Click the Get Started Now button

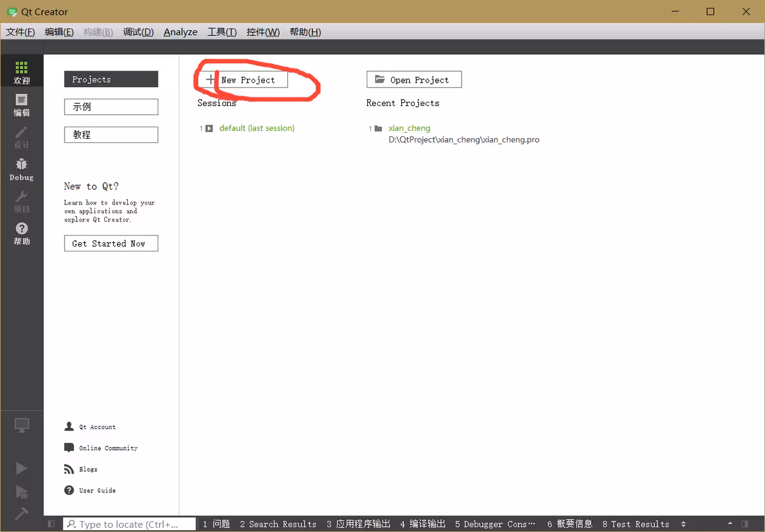pos(111,243)
